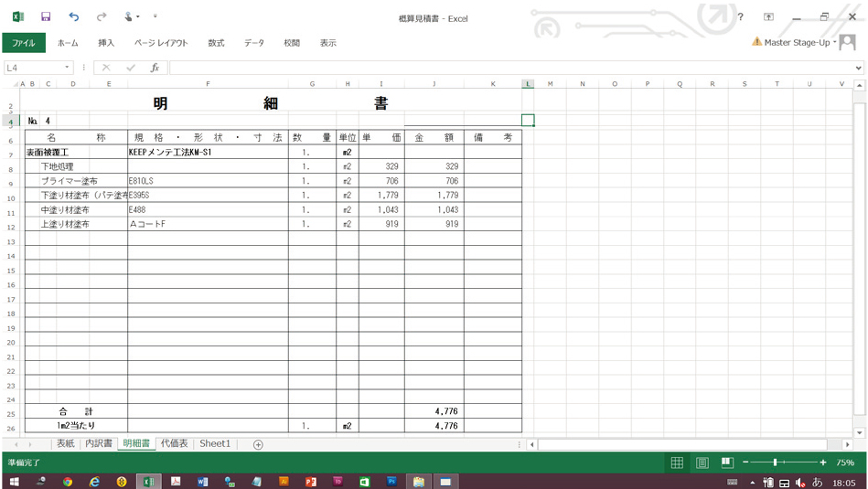Expand the Customize Quick Access Toolbar dropdown

[155, 16]
